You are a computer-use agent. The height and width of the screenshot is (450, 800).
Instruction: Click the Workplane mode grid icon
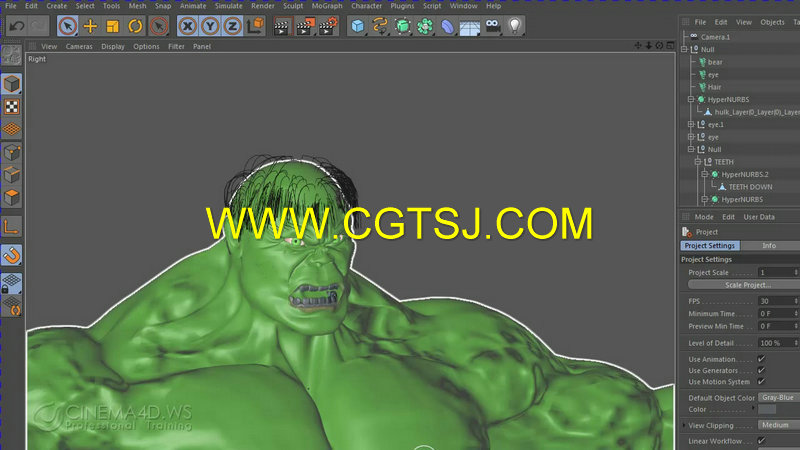(11, 129)
